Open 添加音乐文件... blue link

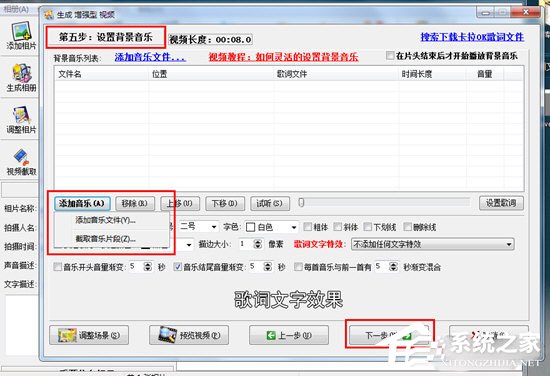coord(150,57)
